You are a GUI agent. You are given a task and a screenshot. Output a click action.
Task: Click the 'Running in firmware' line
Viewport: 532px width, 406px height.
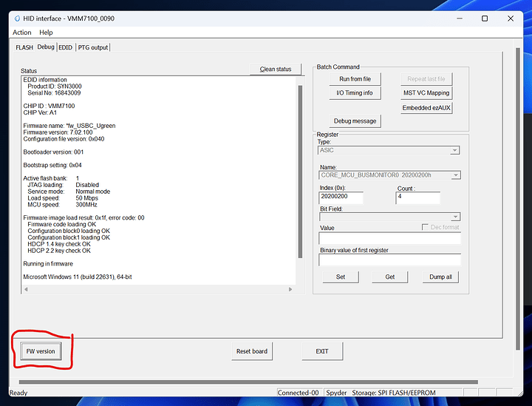[x=48, y=264]
